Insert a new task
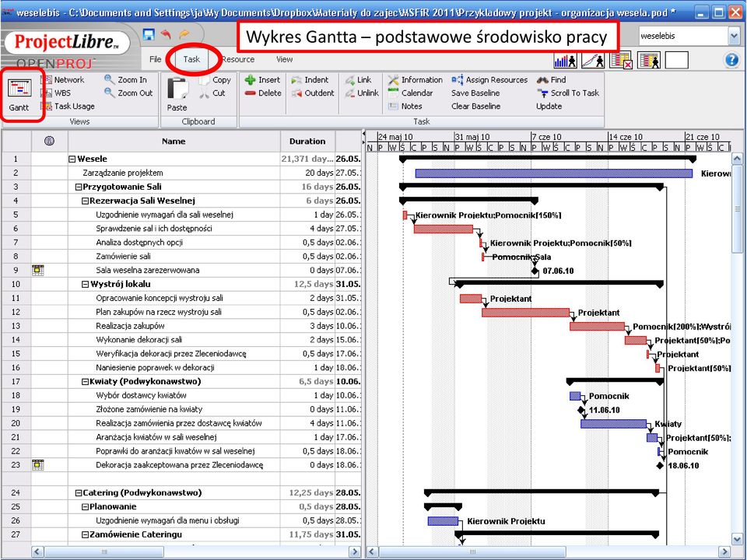The width and height of the screenshot is (747, 560). tap(262, 80)
